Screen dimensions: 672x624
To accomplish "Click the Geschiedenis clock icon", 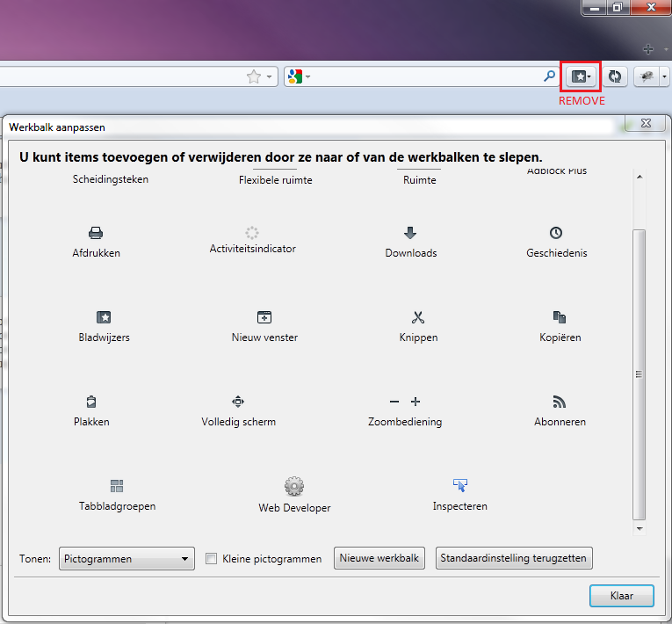I will pos(556,233).
